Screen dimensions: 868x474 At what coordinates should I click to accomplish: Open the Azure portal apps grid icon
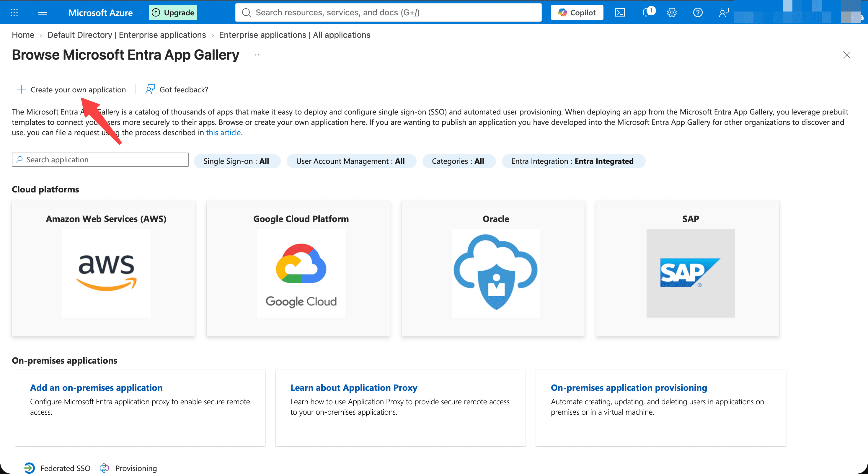click(x=14, y=12)
